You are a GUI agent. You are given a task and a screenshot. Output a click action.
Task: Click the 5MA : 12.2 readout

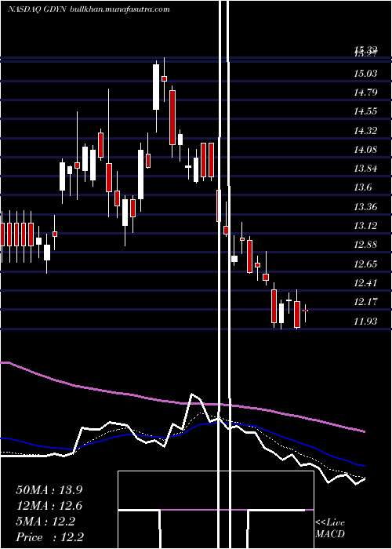click(45, 522)
